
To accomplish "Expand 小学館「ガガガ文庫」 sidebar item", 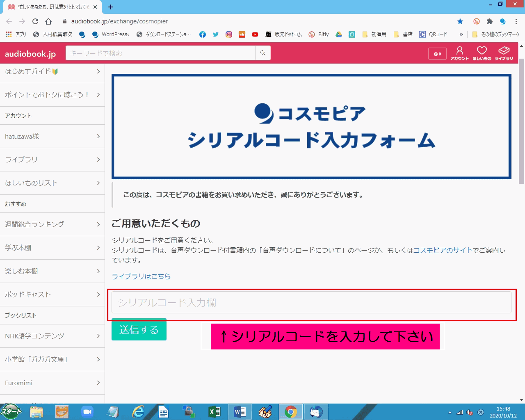I will point(52,359).
